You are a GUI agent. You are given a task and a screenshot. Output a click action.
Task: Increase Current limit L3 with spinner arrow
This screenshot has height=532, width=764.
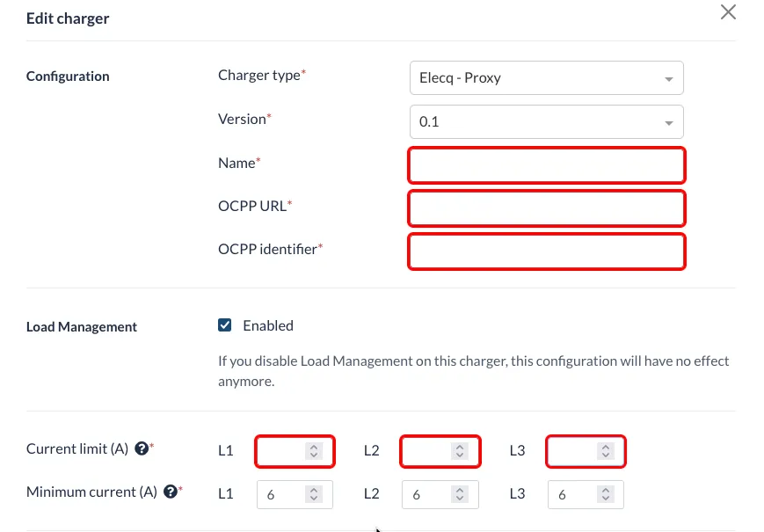point(605,447)
